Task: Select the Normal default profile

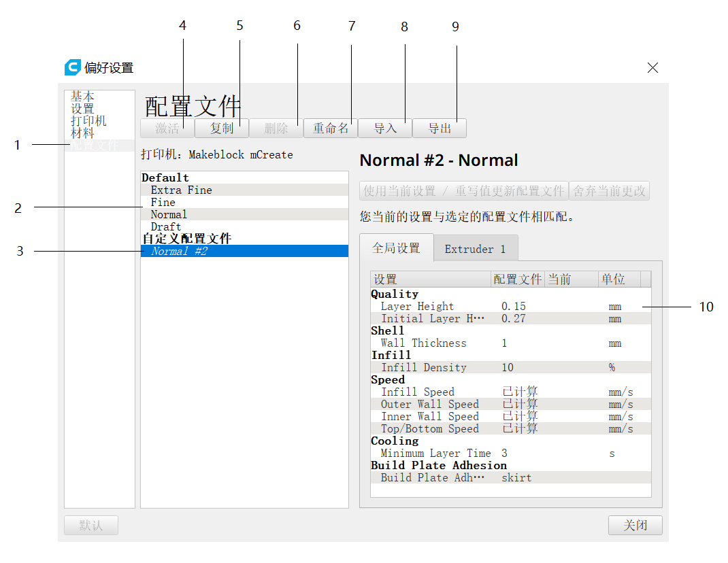Action: point(244,214)
